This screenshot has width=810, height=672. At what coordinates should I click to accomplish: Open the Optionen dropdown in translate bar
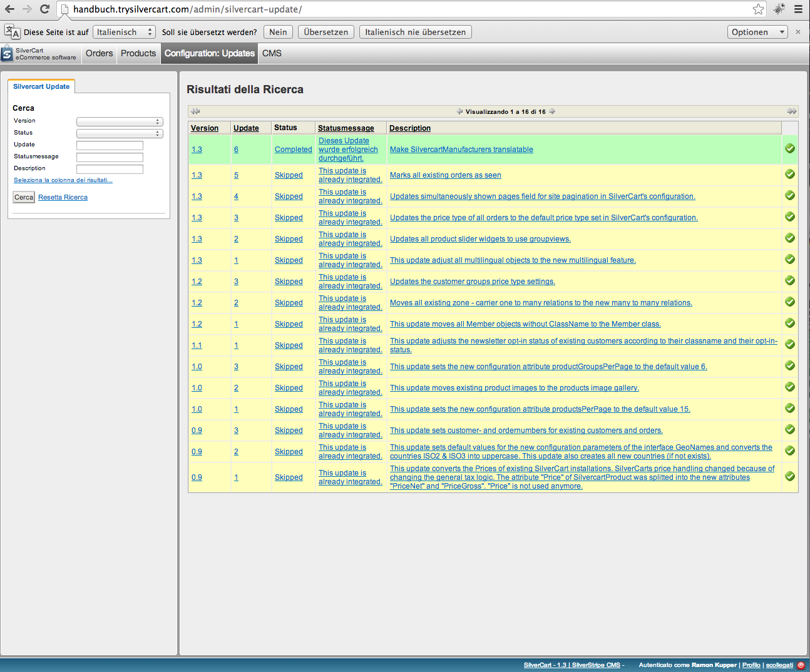click(x=758, y=32)
